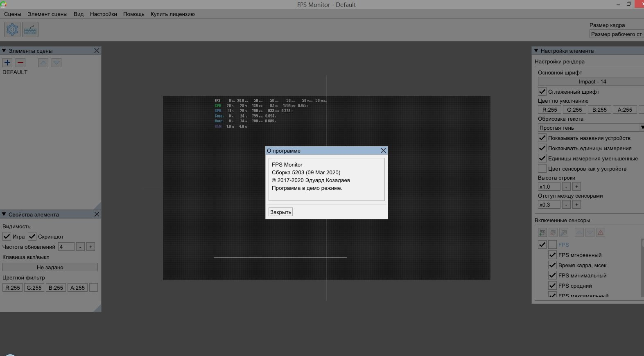This screenshot has width=644, height=356.
Task: Decrease Частота обновлений with minus button
Action: 81,247
